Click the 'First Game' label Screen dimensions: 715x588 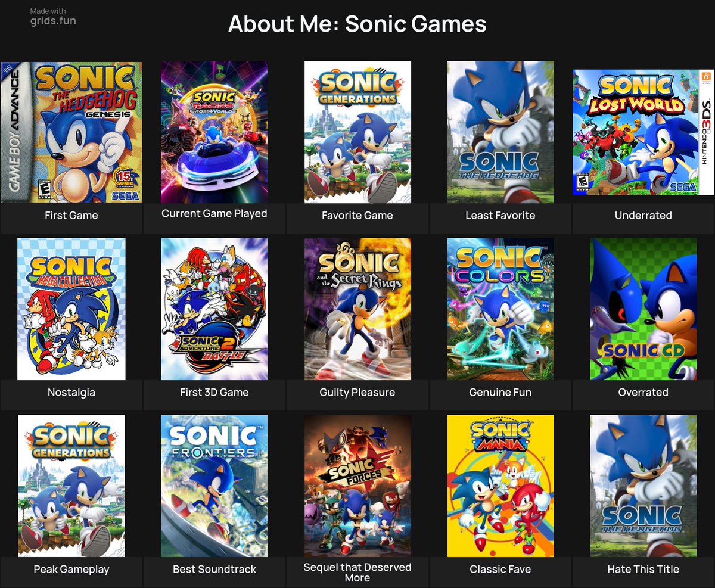[71, 216]
